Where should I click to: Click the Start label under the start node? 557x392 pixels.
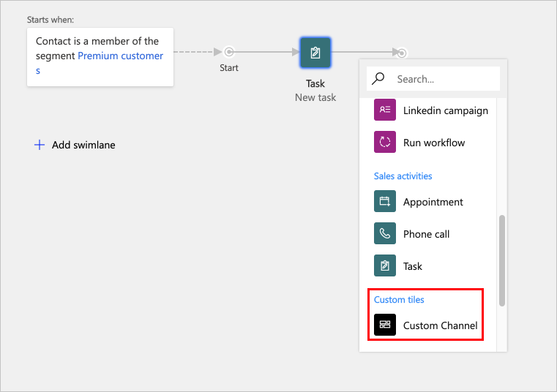click(229, 68)
